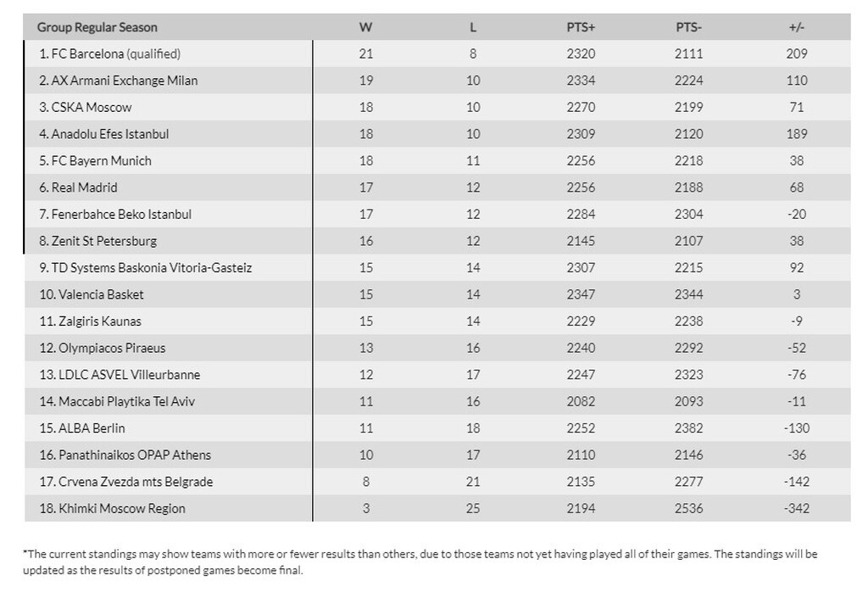Click the PTS- column header
The width and height of the screenshot is (868, 598).
[688, 27]
